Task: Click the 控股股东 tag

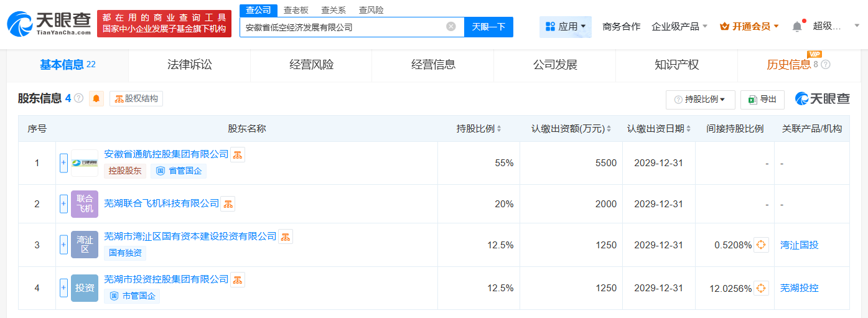Action: pos(125,171)
